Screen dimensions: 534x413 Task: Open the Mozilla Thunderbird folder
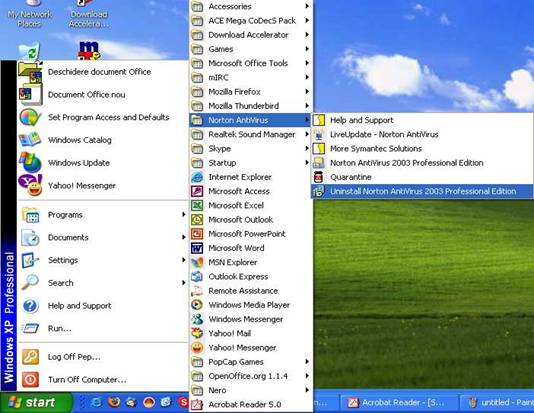pos(250,106)
